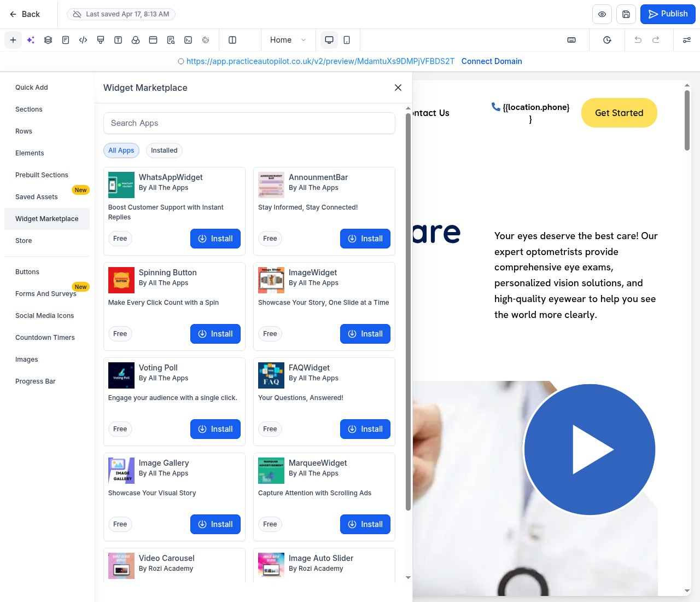Open the typography T icon
Image resolution: width=700 pixels, height=602 pixels.
[118, 40]
